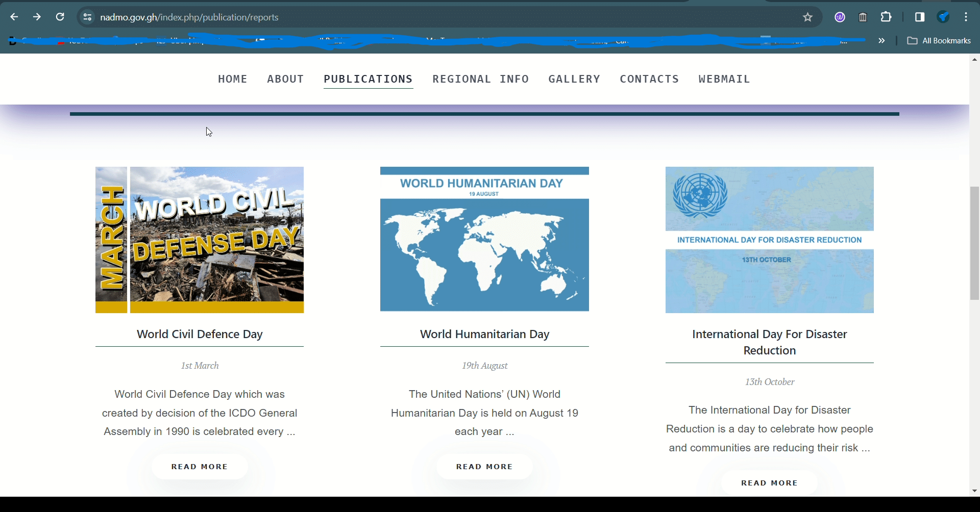
Task: Click the browser forward arrow
Action: point(37,17)
